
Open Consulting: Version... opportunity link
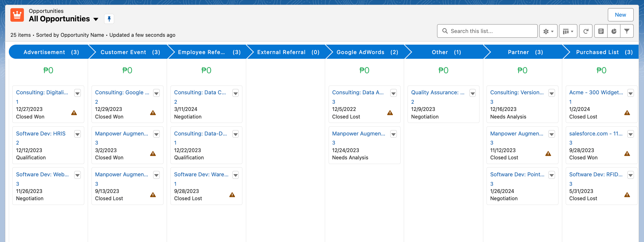(517, 92)
